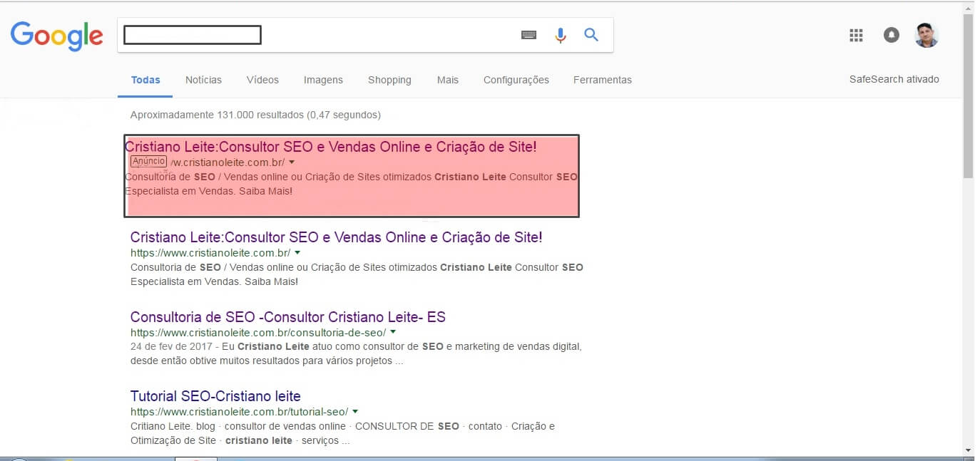The image size is (980, 461).
Task: Click the green URL https://www.cristianoleite.com.br/consultoria-de-seo/
Action: 258,333
